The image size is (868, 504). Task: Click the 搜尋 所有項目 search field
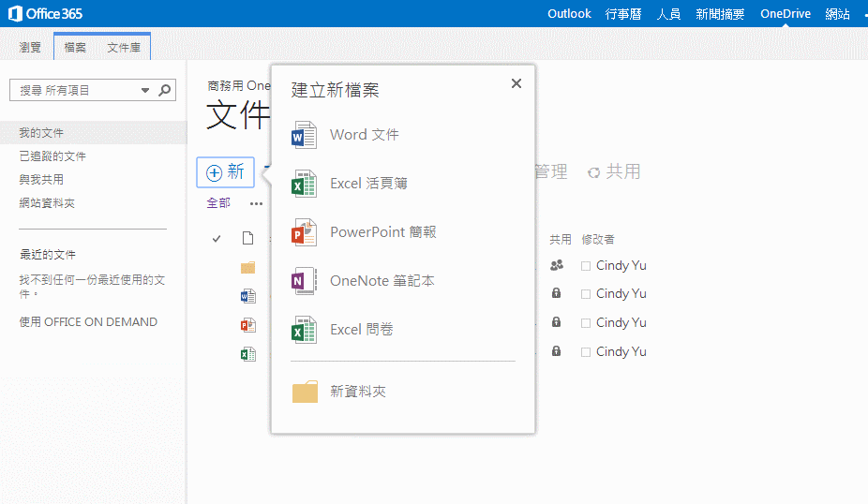(75, 90)
